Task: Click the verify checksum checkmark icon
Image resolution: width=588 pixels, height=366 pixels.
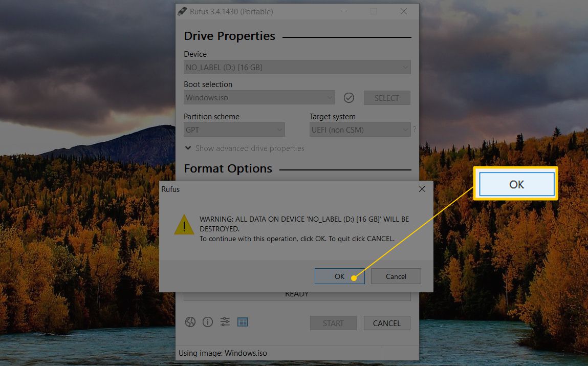Action: [x=349, y=98]
